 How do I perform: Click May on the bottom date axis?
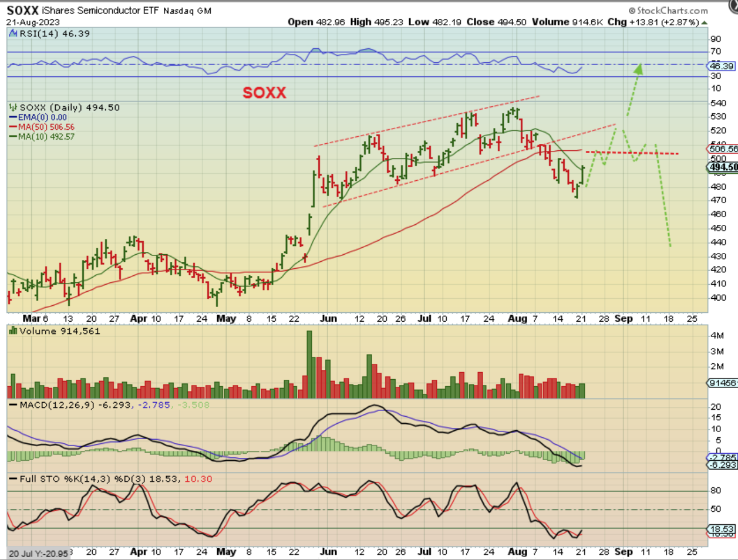(226, 552)
